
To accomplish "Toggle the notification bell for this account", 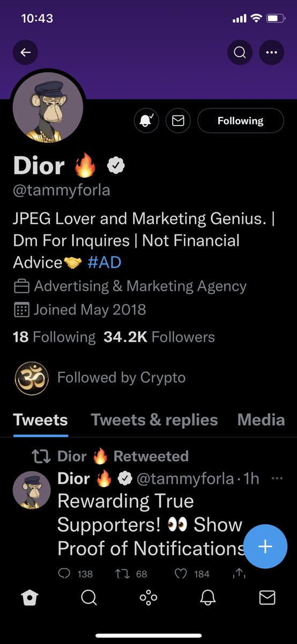I will tap(146, 121).
